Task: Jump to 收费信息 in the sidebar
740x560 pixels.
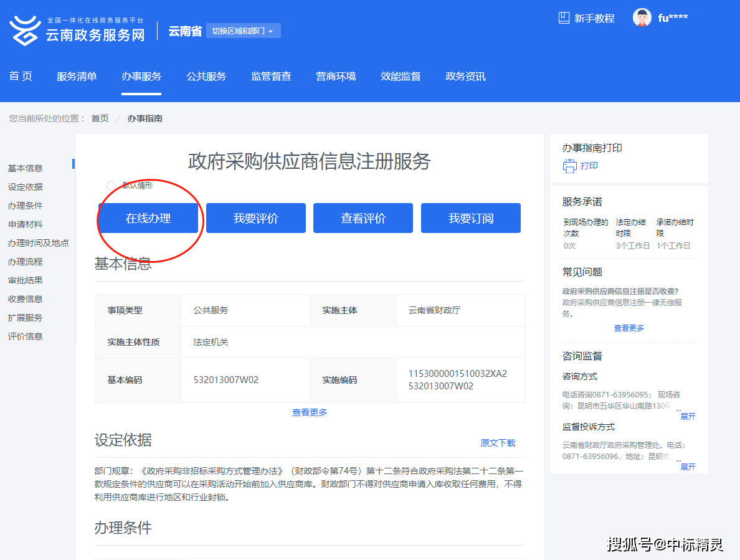Action: coord(25,299)
